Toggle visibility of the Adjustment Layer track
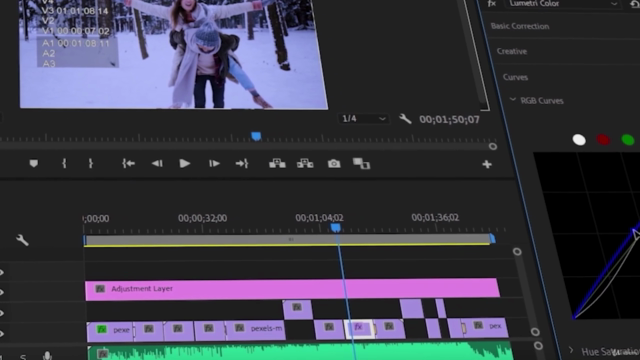Viewport: 640px width, 360px height. pyautogui.click(x=2, y=292)
